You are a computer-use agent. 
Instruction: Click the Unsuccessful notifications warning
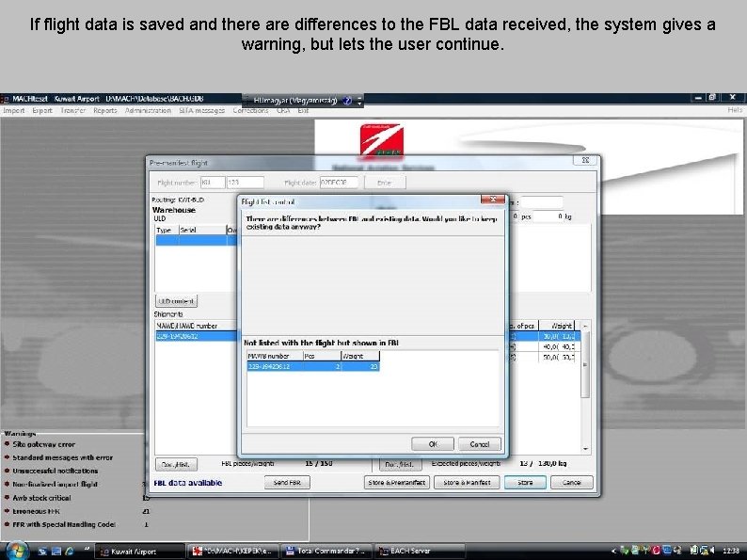[x=56, y=471]
